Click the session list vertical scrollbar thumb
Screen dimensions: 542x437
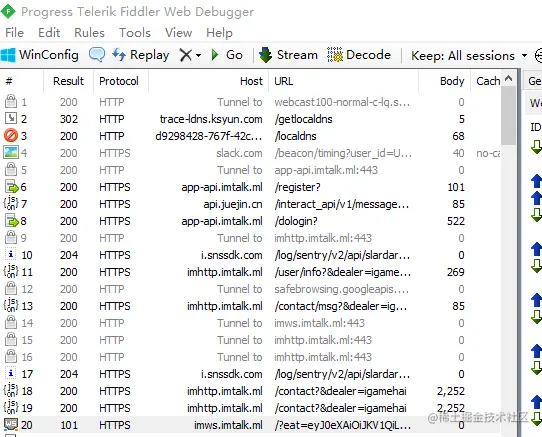[508, 115]
